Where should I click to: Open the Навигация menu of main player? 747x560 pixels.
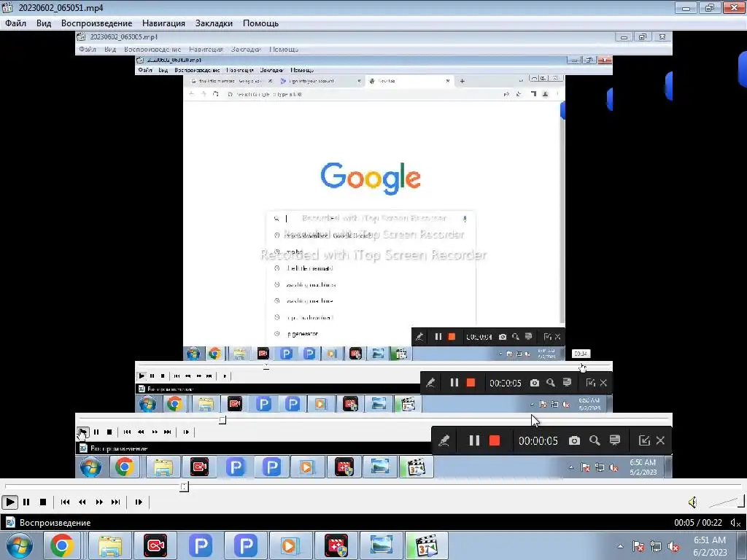coord(163,23)
